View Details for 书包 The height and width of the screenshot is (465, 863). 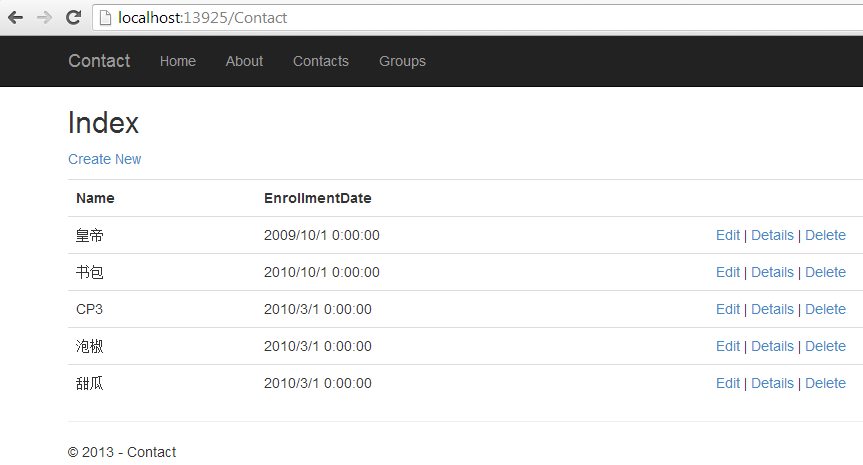coord(772,272)
